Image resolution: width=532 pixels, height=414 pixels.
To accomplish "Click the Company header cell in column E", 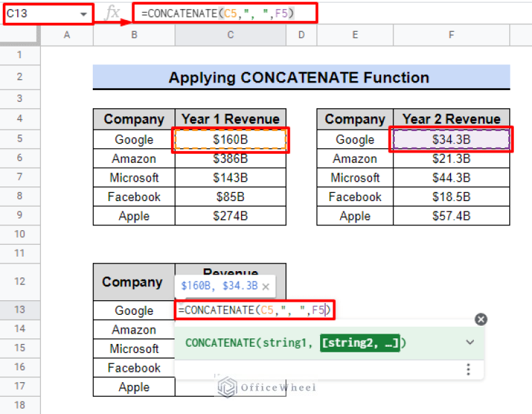I will (x=355, y=119).
